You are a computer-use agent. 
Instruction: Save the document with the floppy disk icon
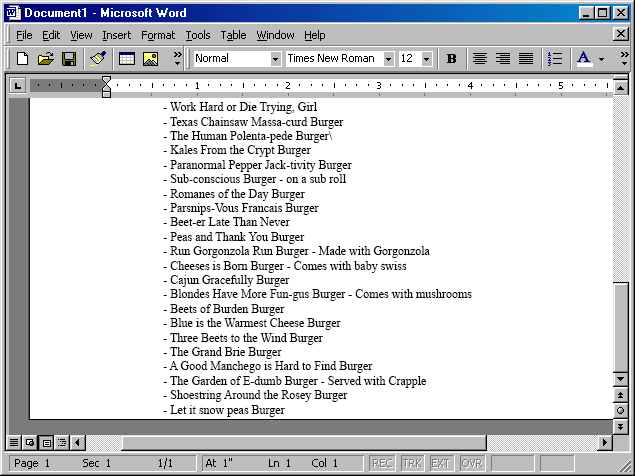pyautogui.click(x=69, y=59)
